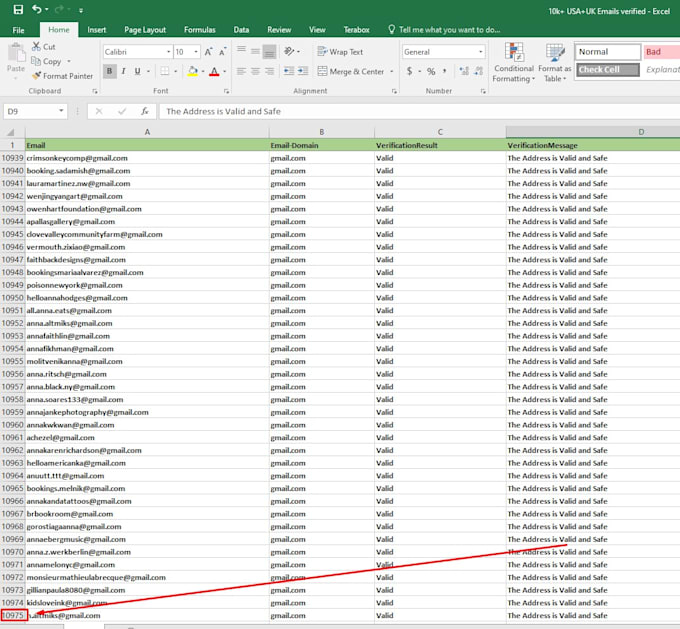Open the File menu

point(18,30)
